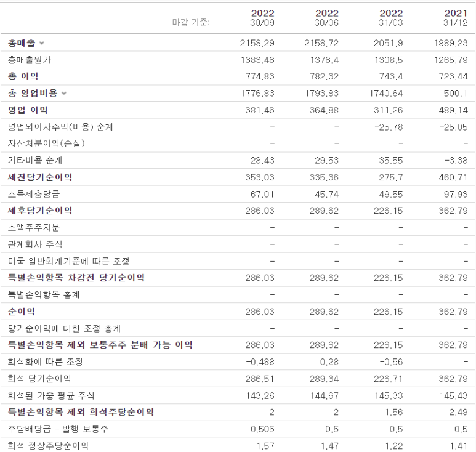The image size is (476, 452).
Task: Click operating expenses value 1740,64
Action: pos(386,93)
